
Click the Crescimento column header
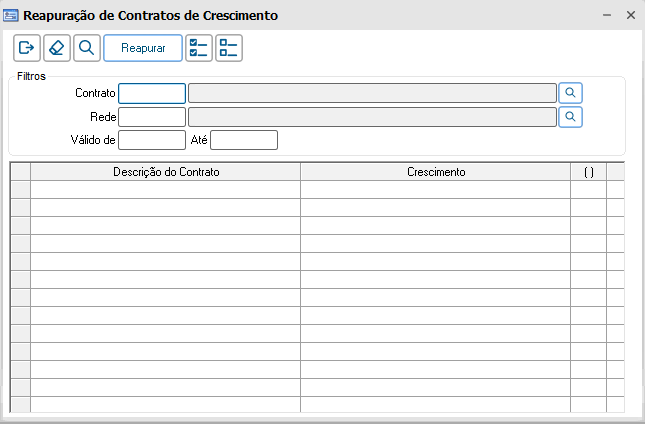coord(435,172)
